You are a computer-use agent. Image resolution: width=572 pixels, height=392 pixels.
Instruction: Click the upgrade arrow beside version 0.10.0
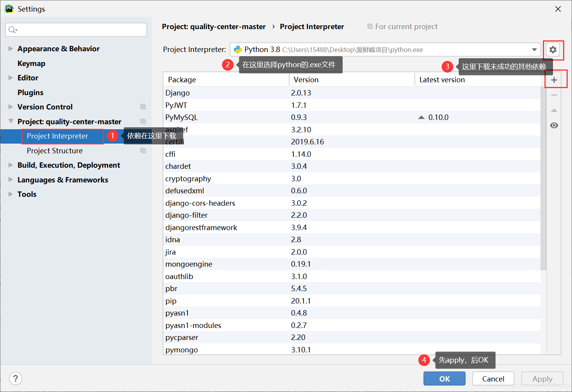421,117
